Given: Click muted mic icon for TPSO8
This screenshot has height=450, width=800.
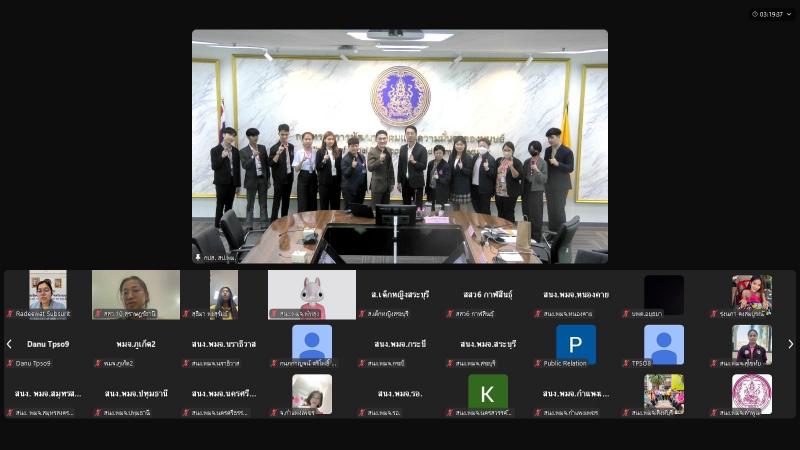Looking at the screenshot, I should click(x=626, y=363).
